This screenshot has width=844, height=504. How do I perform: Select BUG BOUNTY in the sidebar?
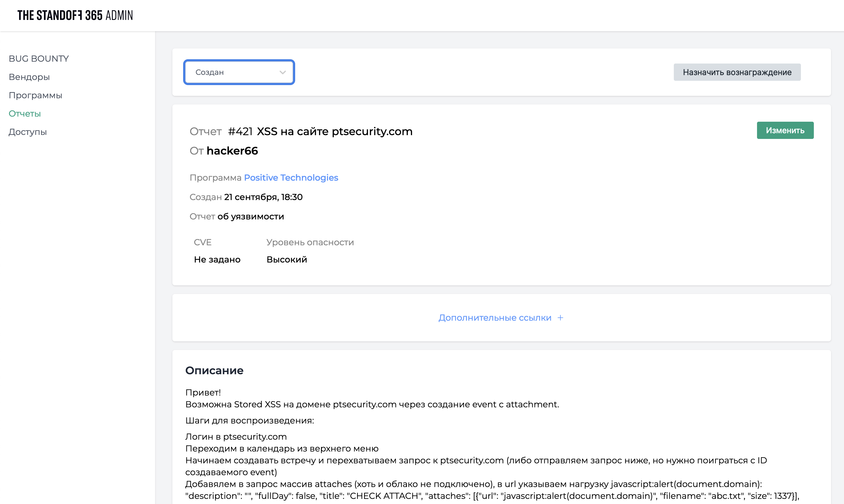pos(39,59)
